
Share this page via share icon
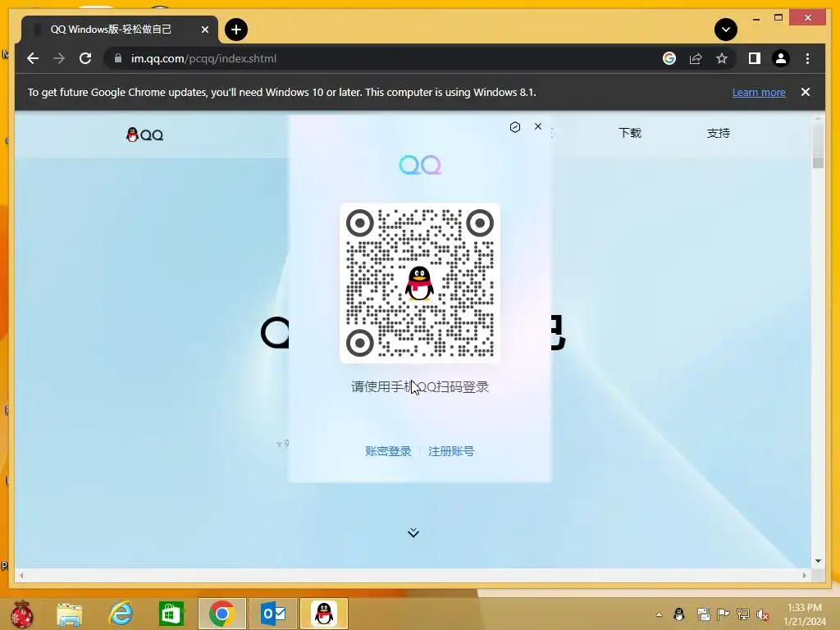coord(696,58)
